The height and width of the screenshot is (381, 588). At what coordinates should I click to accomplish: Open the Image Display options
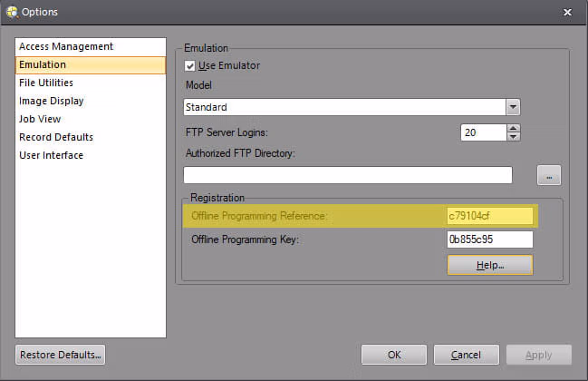(x=52, y=101)
